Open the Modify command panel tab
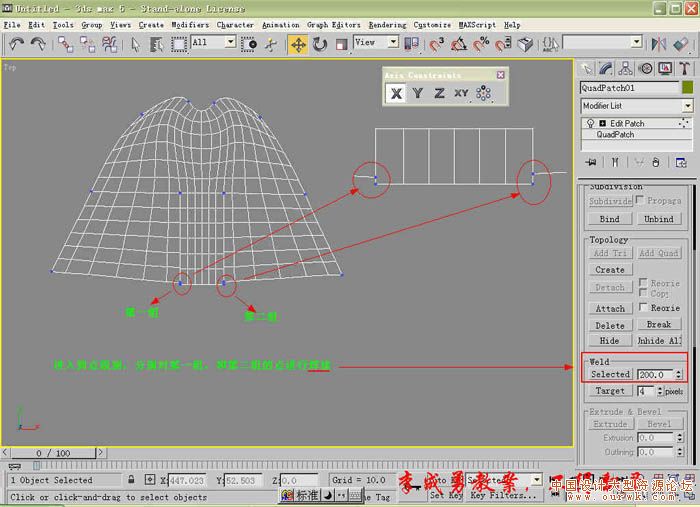Screen dimensions: 700x507 pos(606,68)
